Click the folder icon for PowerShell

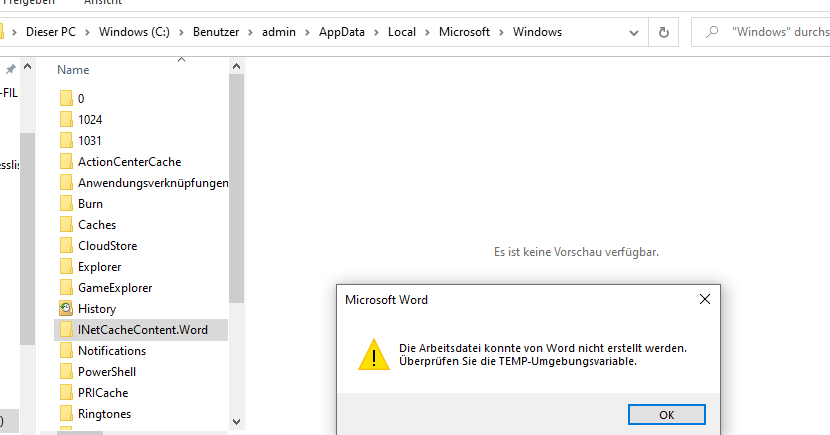(66, 371)
